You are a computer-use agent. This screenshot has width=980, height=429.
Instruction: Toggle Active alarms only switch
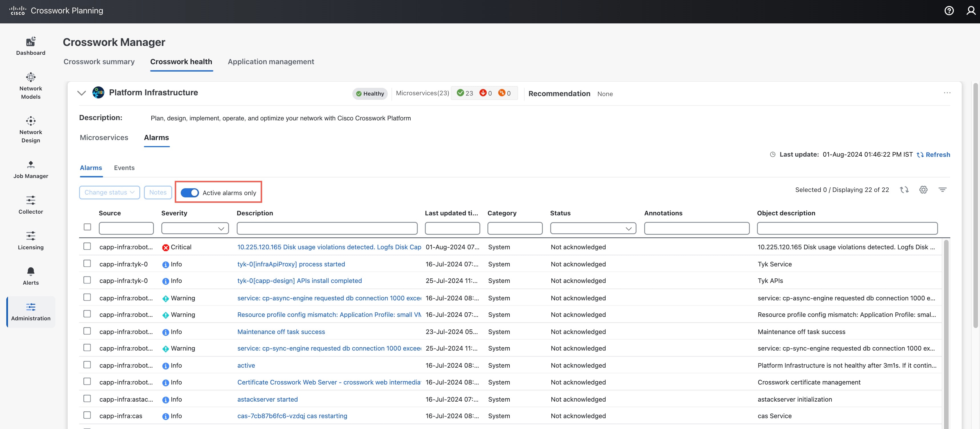point(189,193)
